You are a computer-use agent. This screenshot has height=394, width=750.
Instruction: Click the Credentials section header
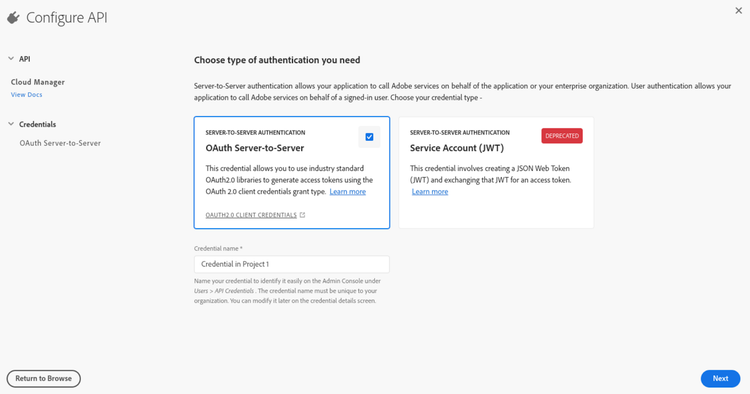tap(37, 124)
